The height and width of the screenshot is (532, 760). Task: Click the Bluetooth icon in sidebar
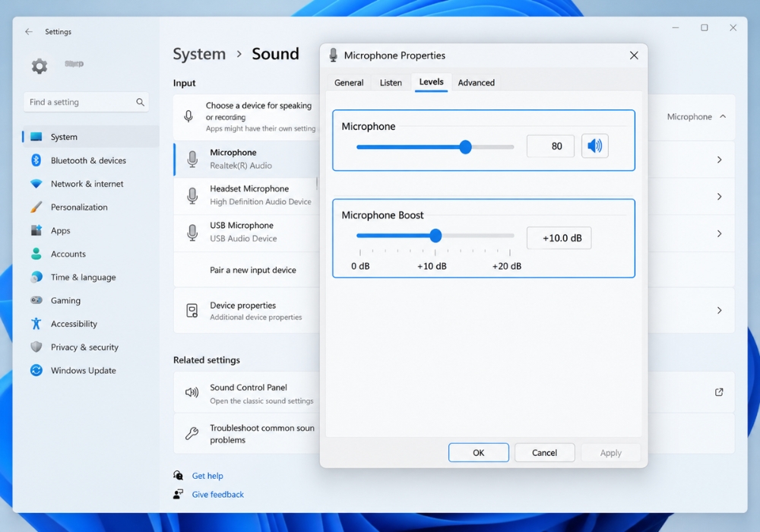click(36, 160)
